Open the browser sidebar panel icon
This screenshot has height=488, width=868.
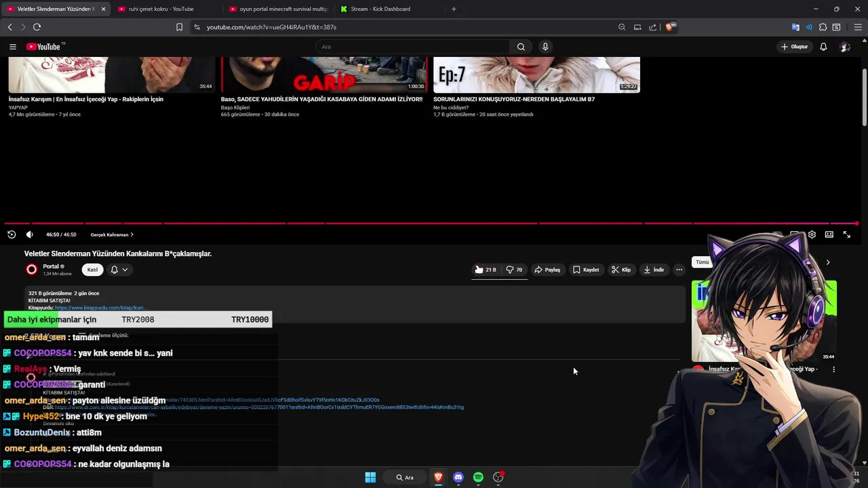pyautogui.click(x=836, y=27)
